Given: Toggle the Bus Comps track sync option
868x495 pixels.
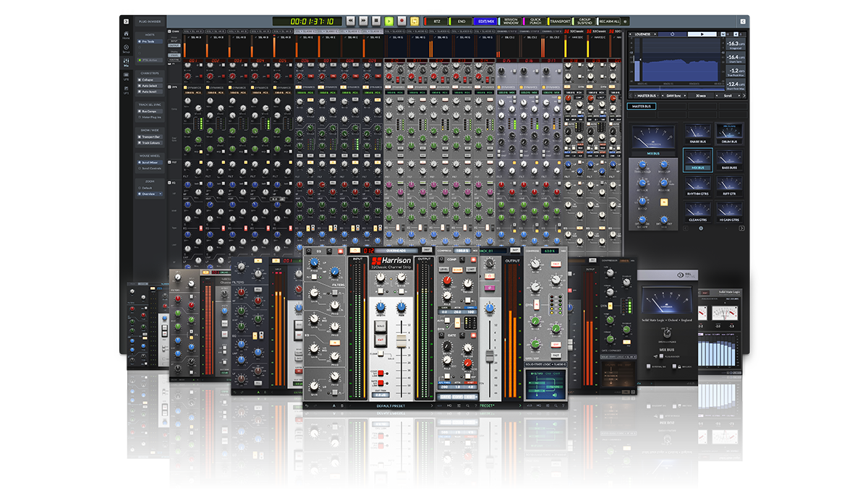Looking at the screenshot, I should 149,111.
